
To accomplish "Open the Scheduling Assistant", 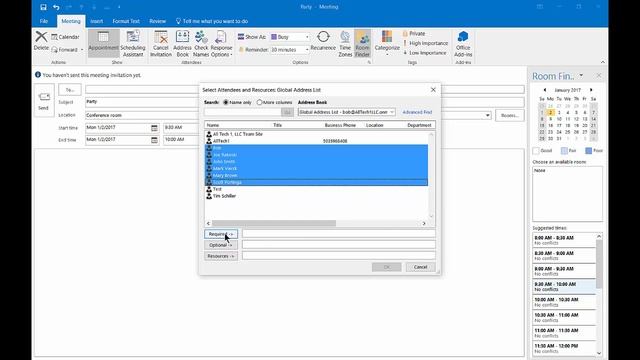I will [133, 43].
